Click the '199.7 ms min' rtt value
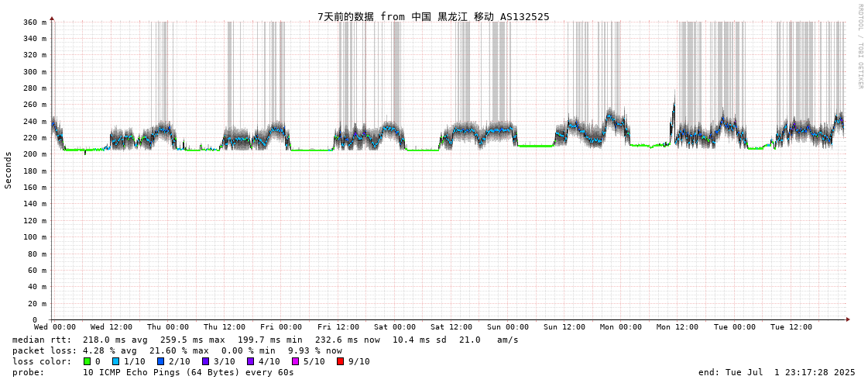The width and height of the screenshot is (868, 383). coord(270,340)
